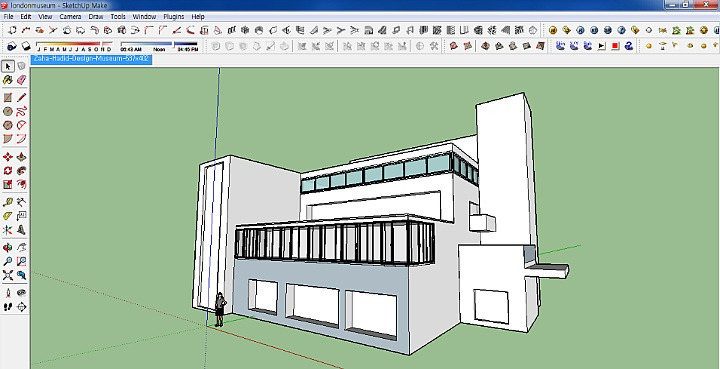
Task: Pick the Line pencil tool
Action: pos(22,98)
